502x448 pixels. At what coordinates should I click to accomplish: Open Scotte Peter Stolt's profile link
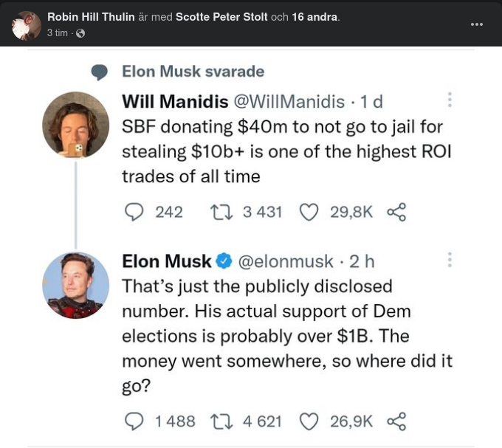coord(221,17)
